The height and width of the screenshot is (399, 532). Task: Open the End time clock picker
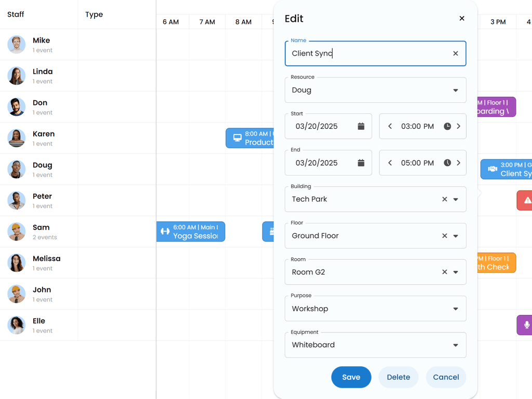[447, 163]
